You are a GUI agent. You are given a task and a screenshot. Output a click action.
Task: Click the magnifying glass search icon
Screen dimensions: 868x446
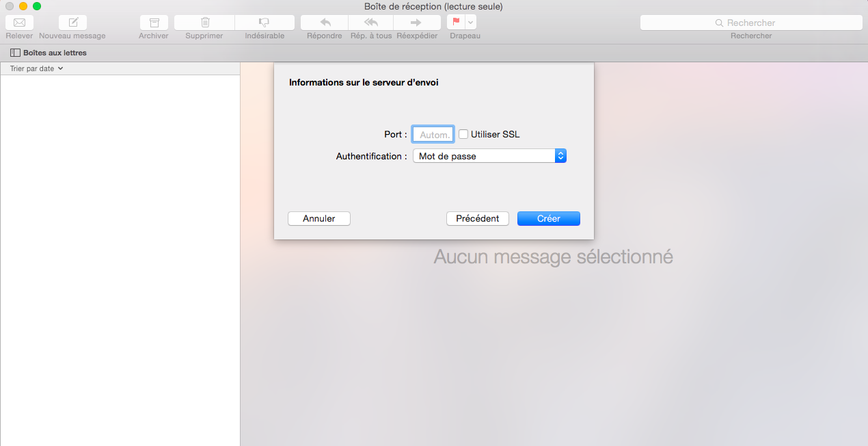click(x=719, y=23)
